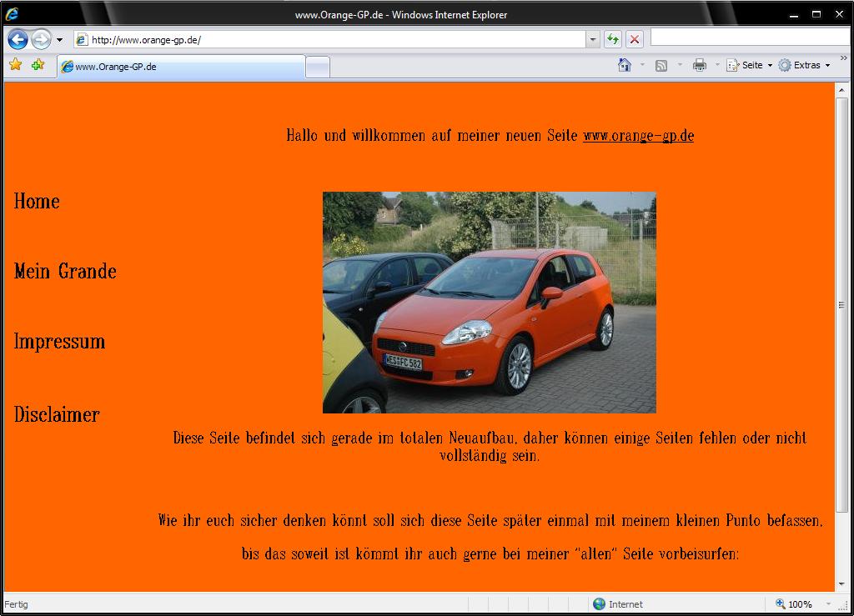Click the Add to Favorites icon

pyautogui.click(x=38, y=65)
